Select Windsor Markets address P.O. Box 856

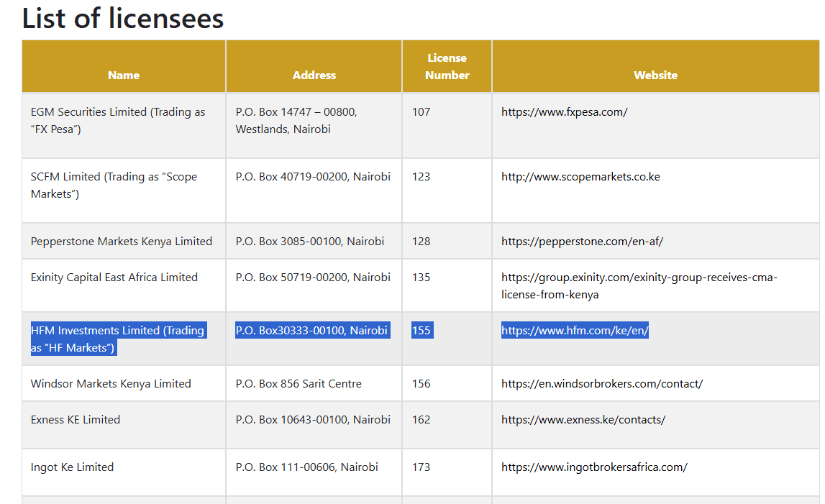click(298, 384)
